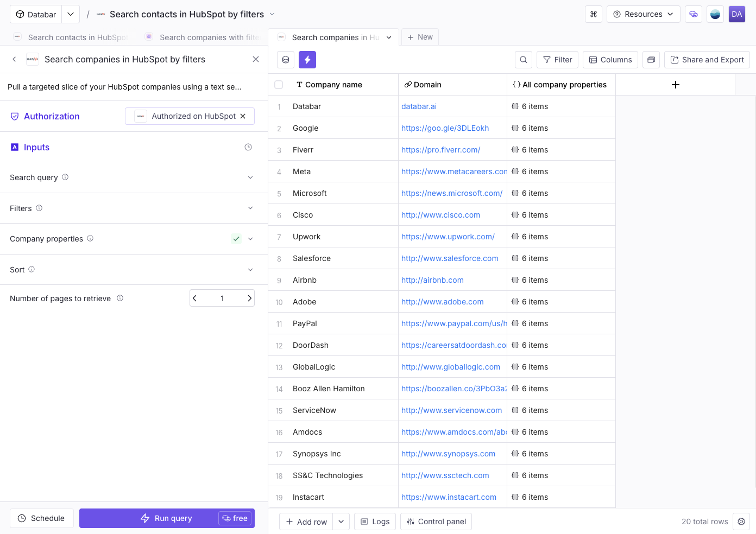
Task: Open the databar.ai domain link
Action: click(419, 106)
